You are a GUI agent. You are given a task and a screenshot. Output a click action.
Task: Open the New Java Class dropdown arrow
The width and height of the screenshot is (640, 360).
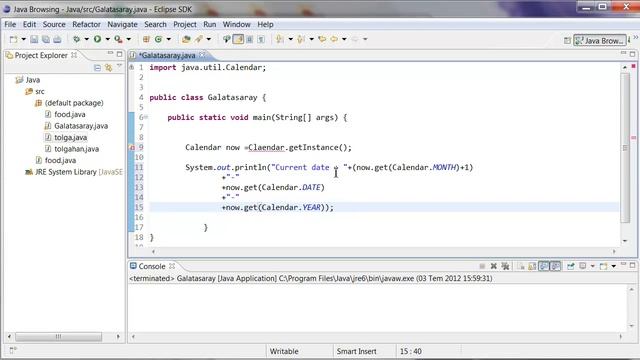[168, 39]
